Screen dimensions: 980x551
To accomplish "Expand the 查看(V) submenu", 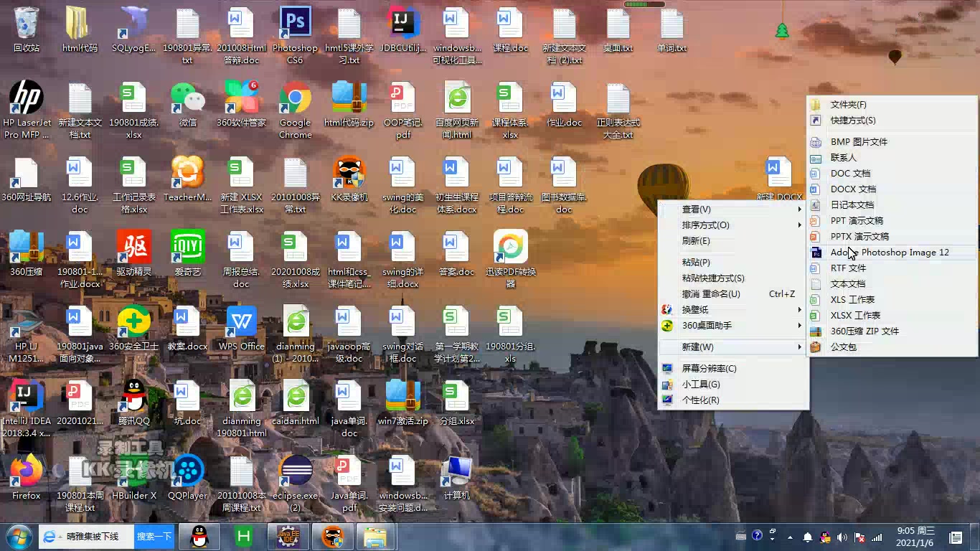I will pos(733,209).
